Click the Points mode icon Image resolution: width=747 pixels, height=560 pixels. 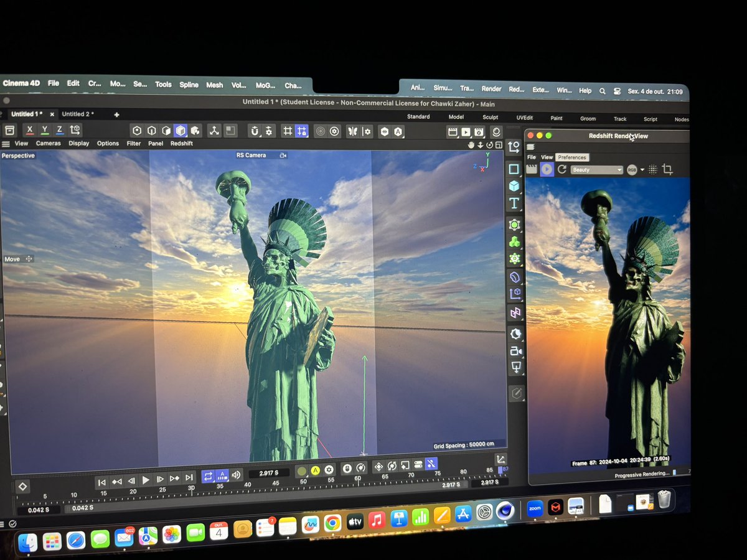pos(137,131)
